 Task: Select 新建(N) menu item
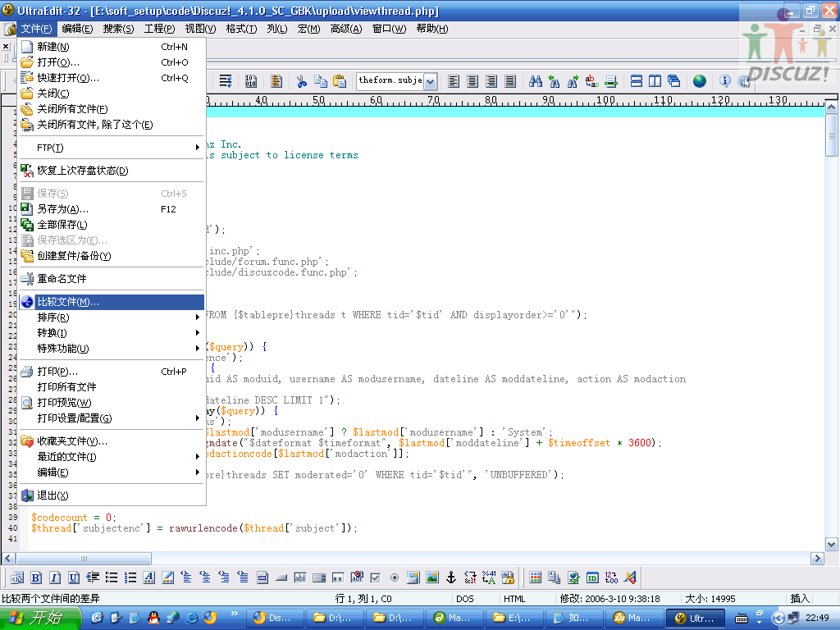(x=112, y=47)
